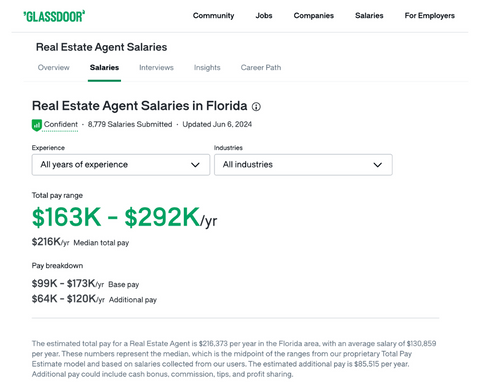Image resolution: width=480 pixels, height=384 pixels.
Task: Open Salaries in the header navigation
Action: 369,16
